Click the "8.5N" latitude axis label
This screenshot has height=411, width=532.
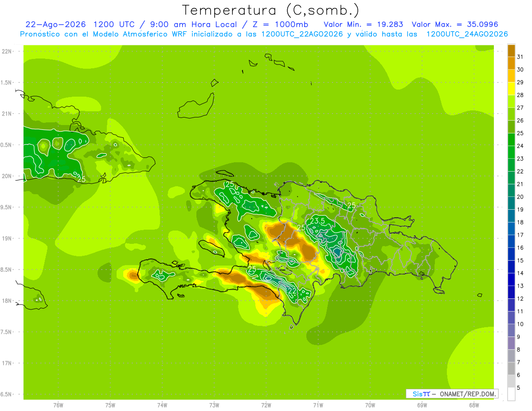pyautogui.click(x=6, y=270)
